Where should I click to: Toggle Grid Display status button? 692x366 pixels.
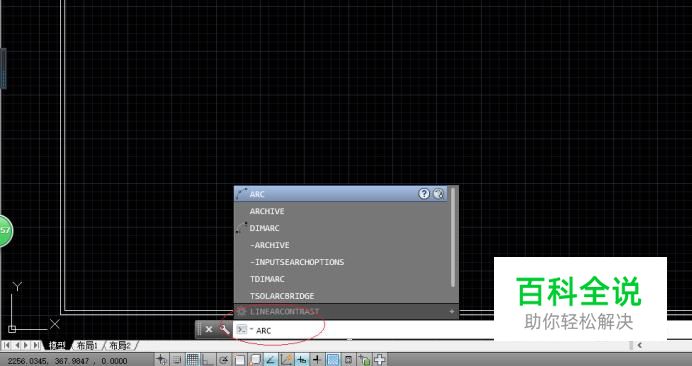click(193, 359)
